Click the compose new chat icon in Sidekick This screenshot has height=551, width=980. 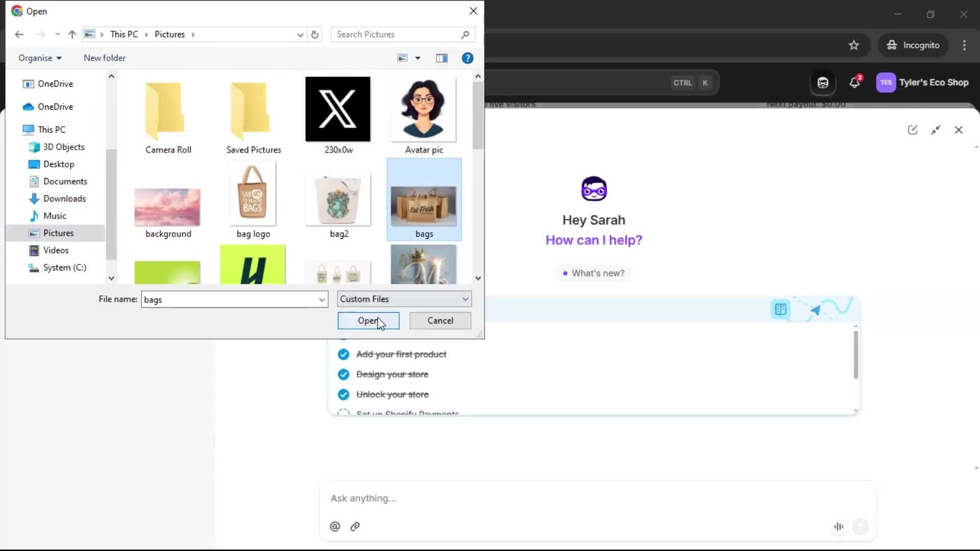coord(913,130)
